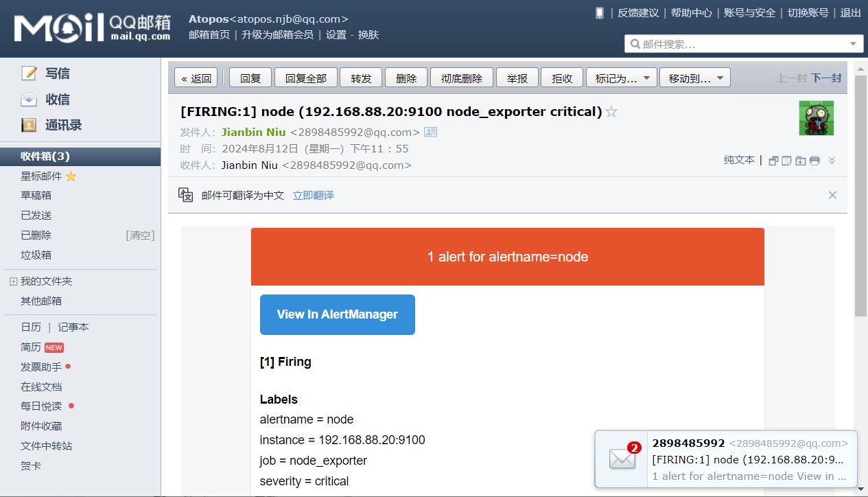Screen dimensions: 868x497
Task: Click the mobile phone icon in top bar
Action: (x=600, y=13)
